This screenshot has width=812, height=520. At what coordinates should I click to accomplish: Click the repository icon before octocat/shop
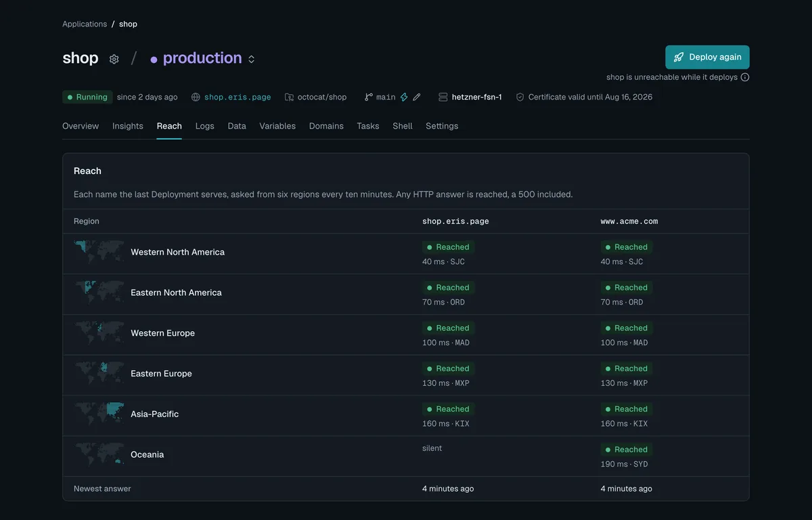pos(289,97)
